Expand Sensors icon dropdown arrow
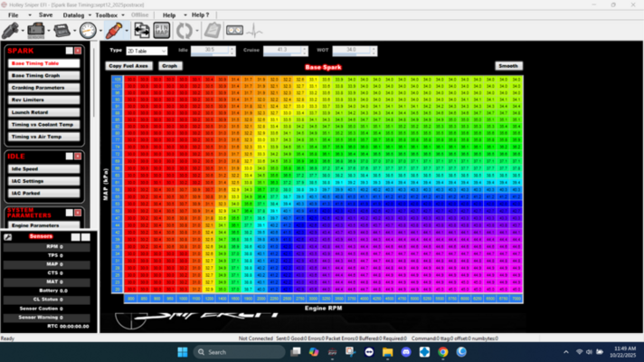 (49, 31)
